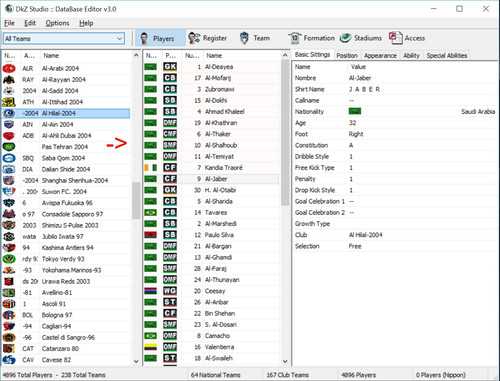
Task: Open the All Teams dropdown
Action: click(x=64, y=39)
